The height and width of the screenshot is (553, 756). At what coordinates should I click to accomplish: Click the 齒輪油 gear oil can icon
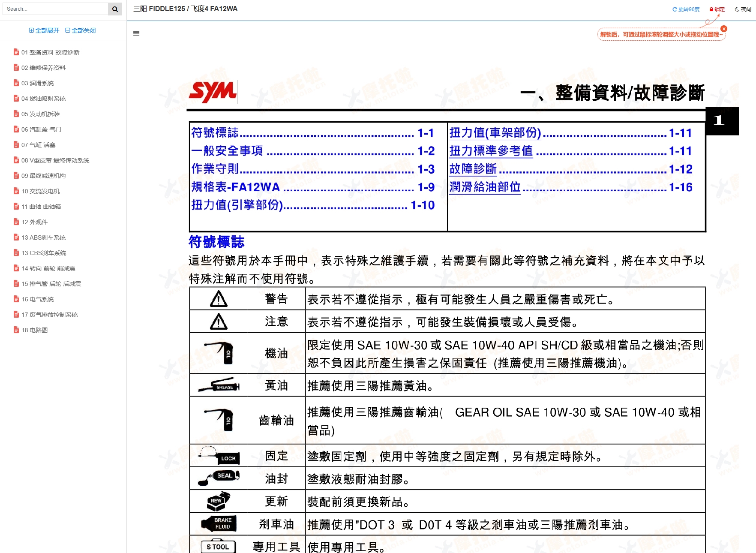point(219,420)
